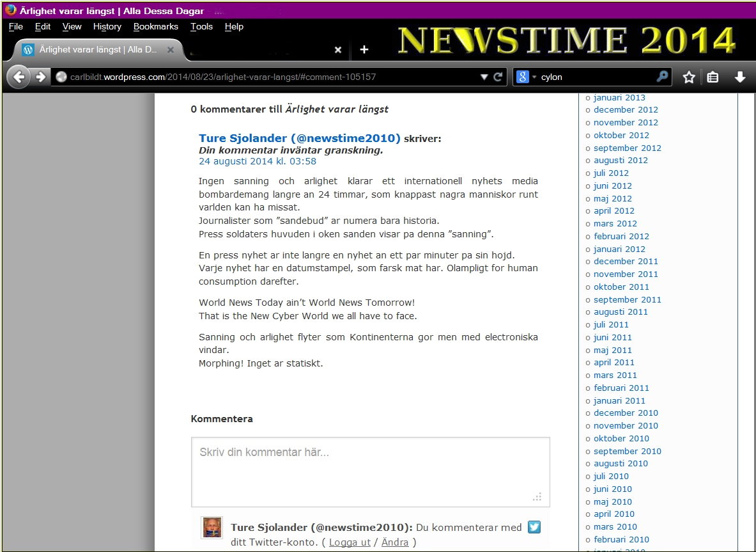Open the januari 2013 archive
The image size is (756, 552).
point(619,97)
